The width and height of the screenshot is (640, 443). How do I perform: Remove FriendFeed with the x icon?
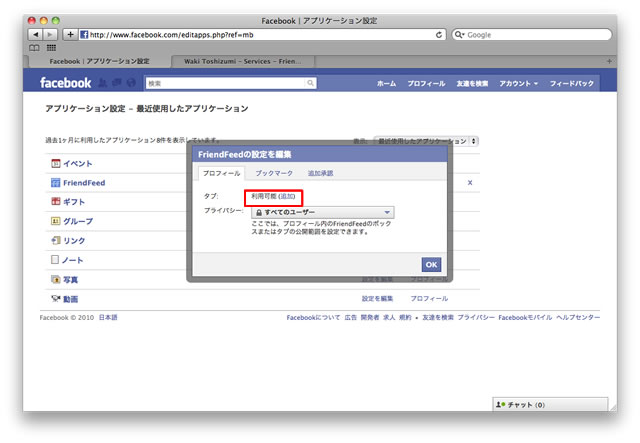tap(470, 183)
